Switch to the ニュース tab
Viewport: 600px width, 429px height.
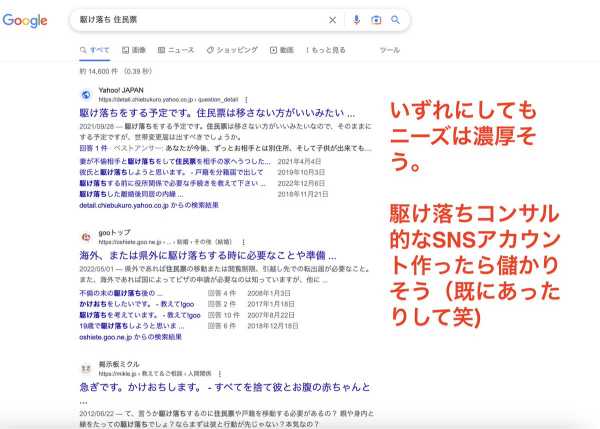point(176,50)
